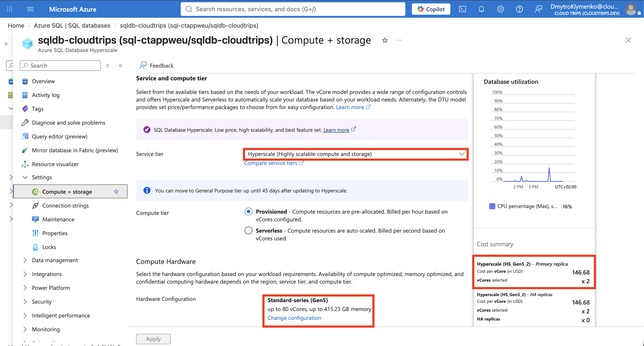Close the Compute + storage blade

(628, 40)
